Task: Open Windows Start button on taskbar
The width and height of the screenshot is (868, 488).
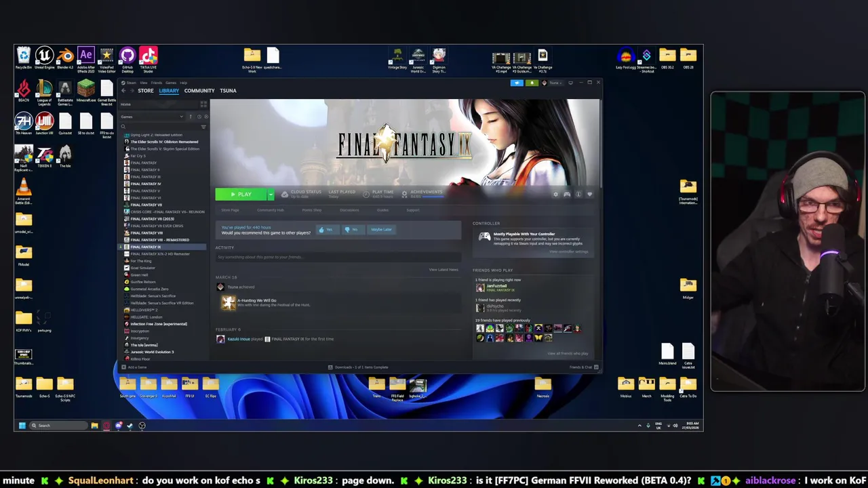Action: pyautogui.click(x=22, y=426)
